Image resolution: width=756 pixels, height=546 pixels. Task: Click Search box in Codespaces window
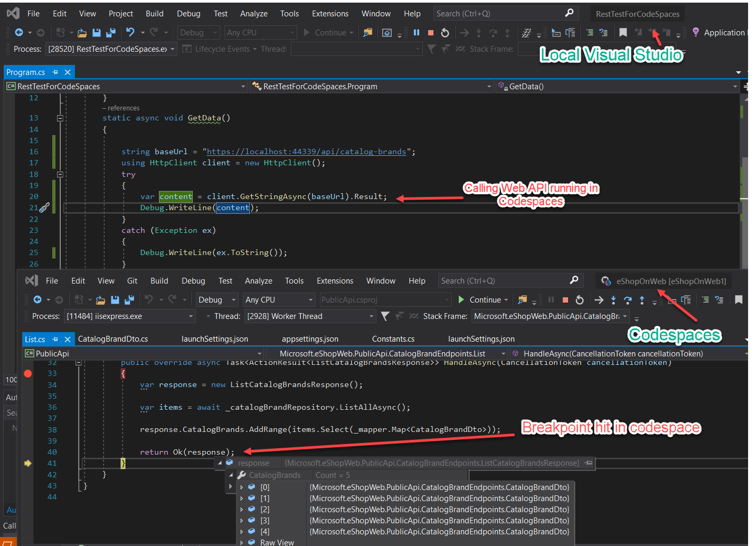(511, 280)
